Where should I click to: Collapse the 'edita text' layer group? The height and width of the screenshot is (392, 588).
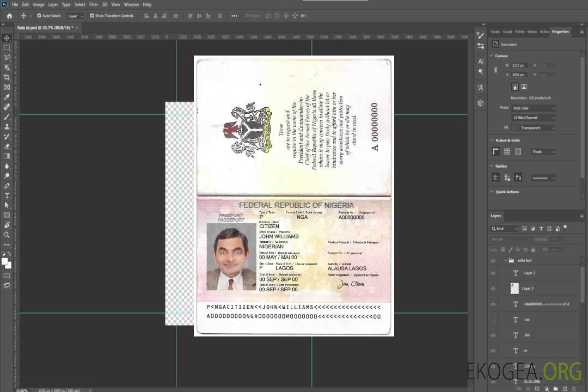click(x=505, y=261)
